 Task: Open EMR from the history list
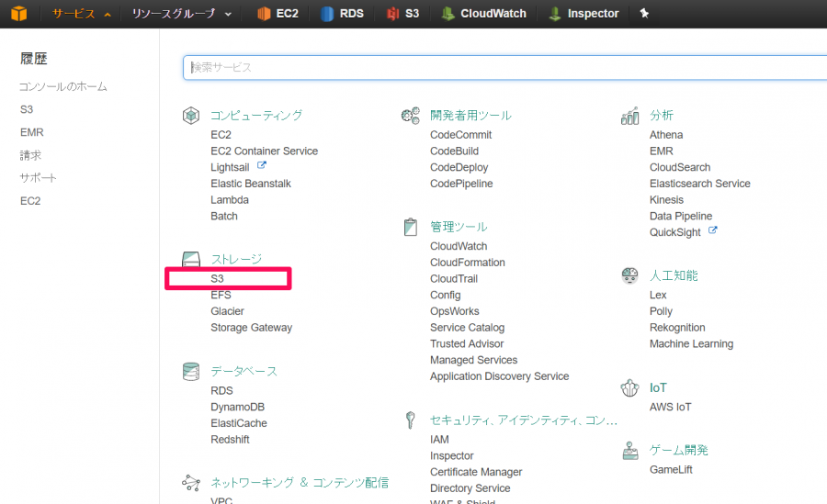tap(31, 132)
